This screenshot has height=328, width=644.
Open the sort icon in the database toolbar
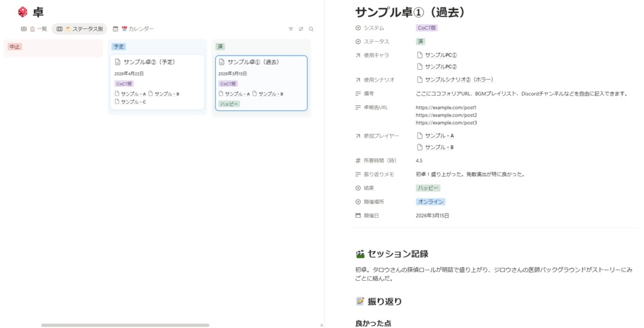[x=301, y=29]
